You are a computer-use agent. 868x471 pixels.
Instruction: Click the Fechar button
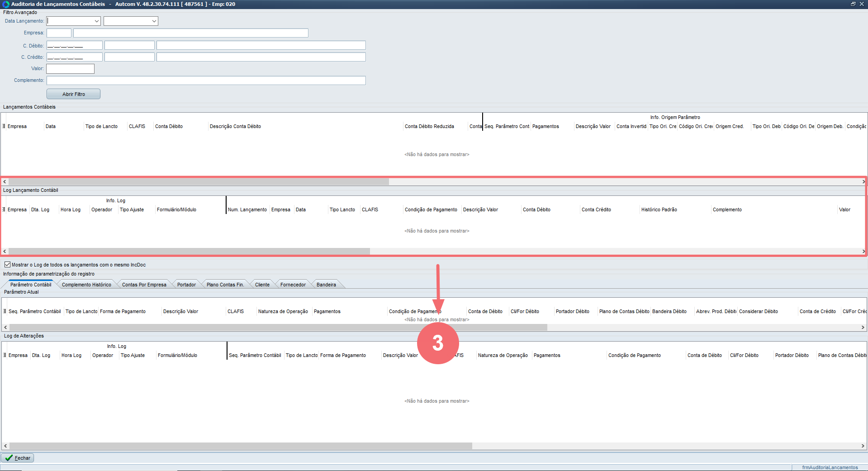click(x=18, y=458)
